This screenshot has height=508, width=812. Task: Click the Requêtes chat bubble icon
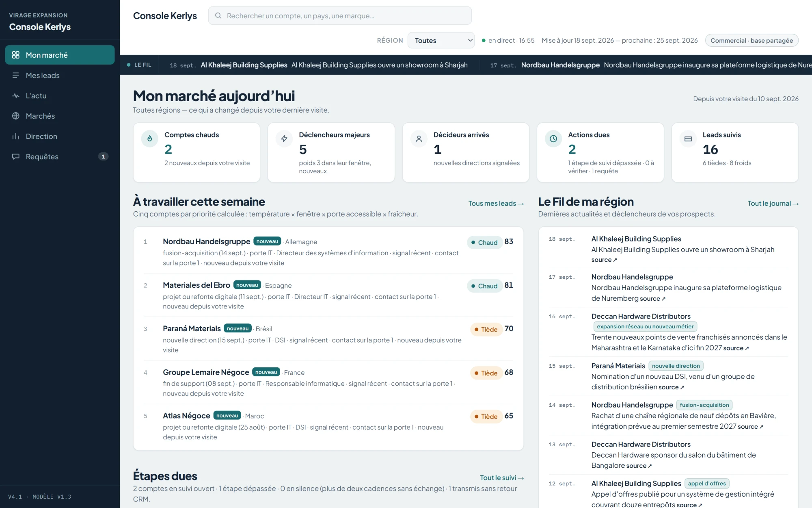click(x=16, y=156)
